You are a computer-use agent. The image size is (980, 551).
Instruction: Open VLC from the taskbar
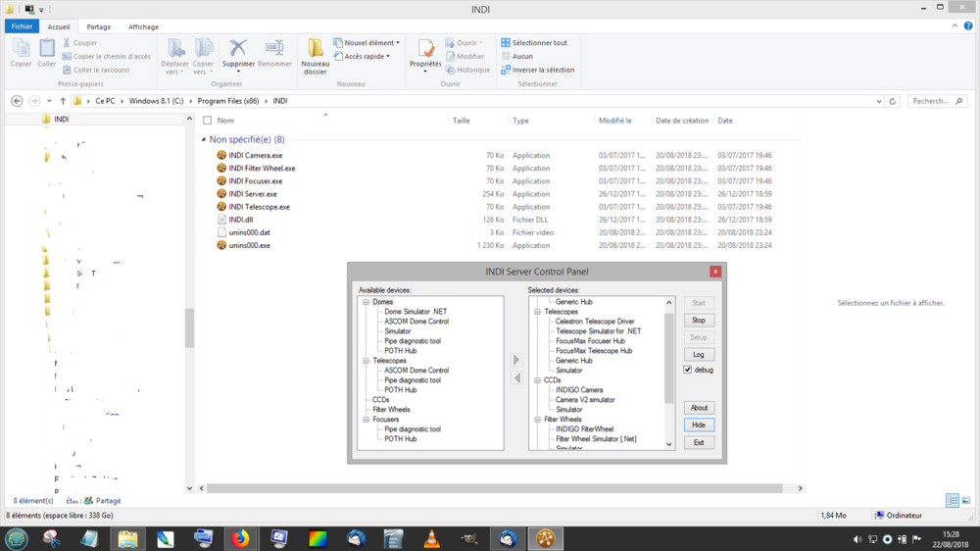pyautogui.click(x=431, y=538)
